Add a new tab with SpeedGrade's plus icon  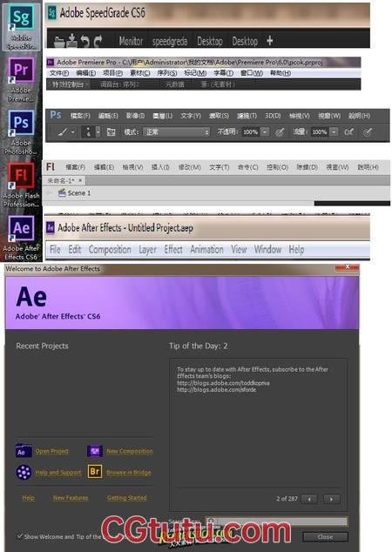point(270,41)
